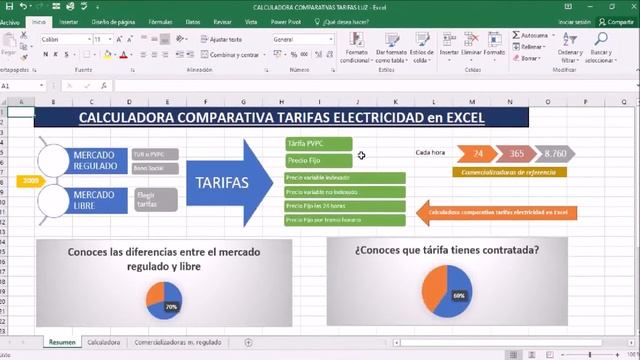
Task: Toggle italic K formatting
Action: click(x=56, y=54)
